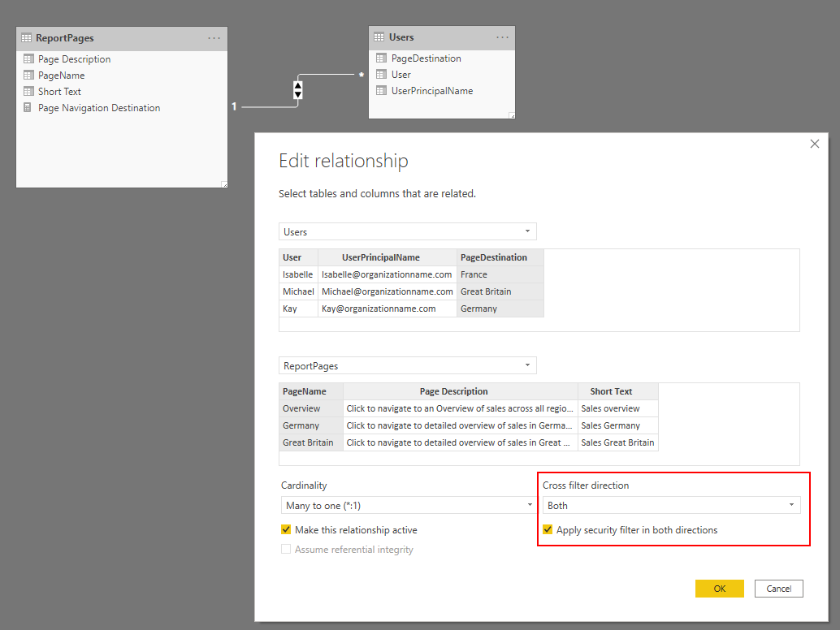Screen dimensions: 840x630
Task: Click the ReportPages table header icon
Action: point(27,37)
